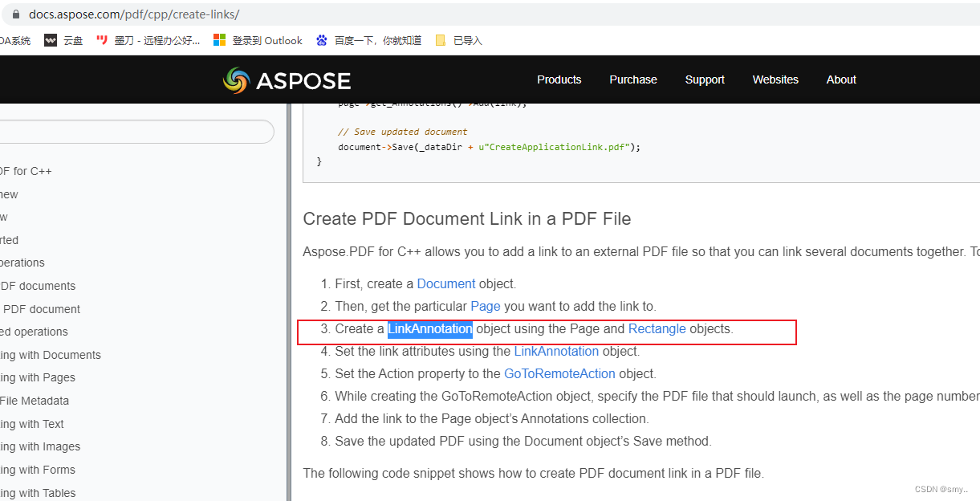Follow the Document link in step 1
The image size is (980, 501).
point(446,283)
